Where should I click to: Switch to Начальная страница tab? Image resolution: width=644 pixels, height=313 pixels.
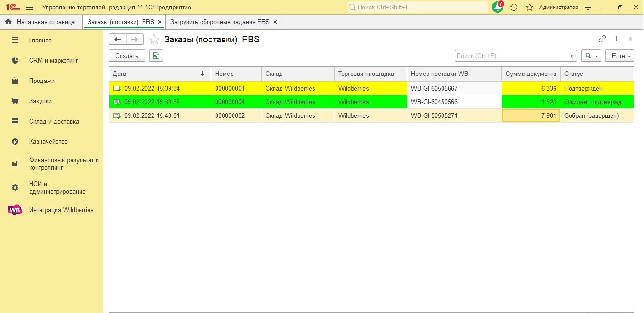[x=41, y=22]
